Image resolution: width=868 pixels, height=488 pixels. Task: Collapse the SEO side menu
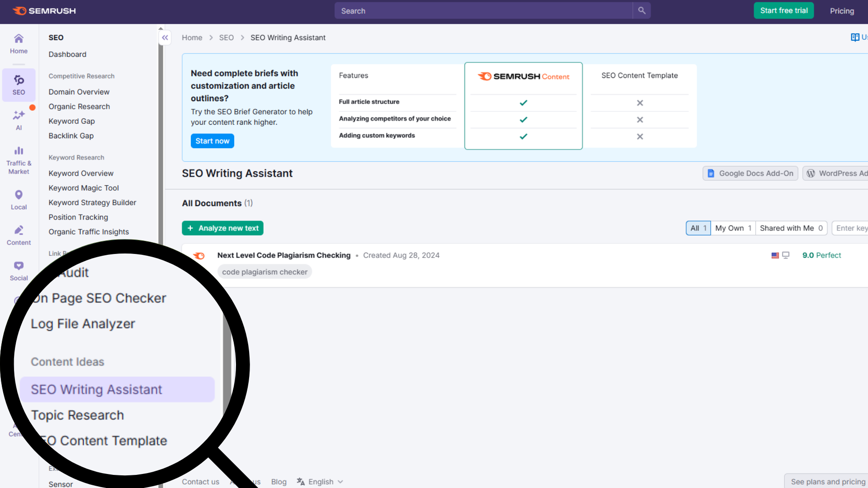tap(165, 38)
